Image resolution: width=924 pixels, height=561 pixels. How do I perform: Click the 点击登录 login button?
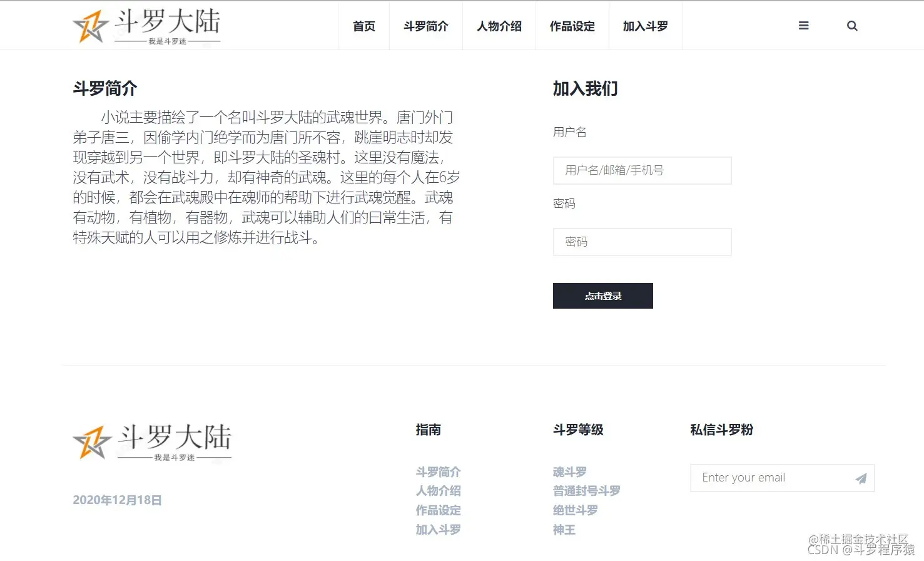tap(602, 296)
